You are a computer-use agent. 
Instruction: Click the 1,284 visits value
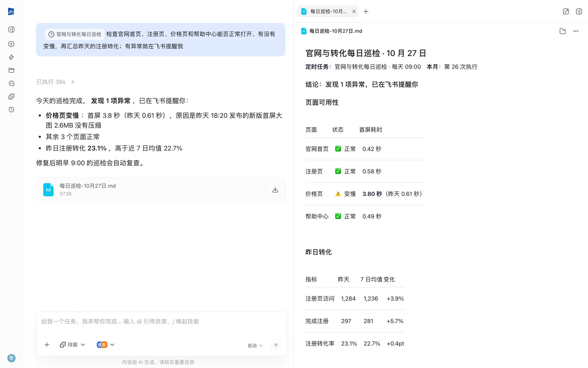click(x=348, y=299)
